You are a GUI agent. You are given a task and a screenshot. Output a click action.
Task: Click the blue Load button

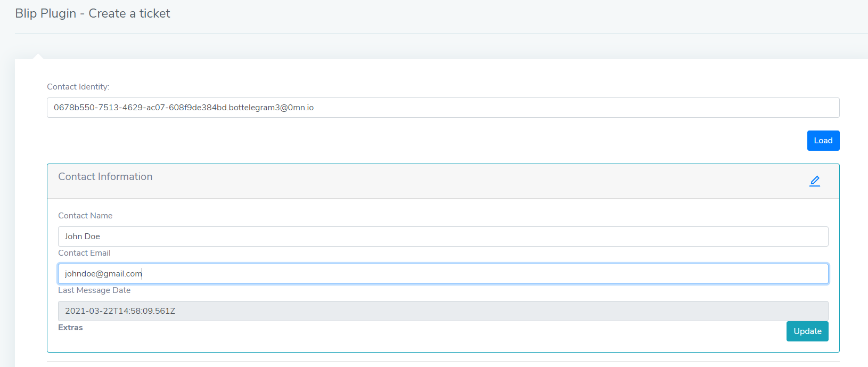pyautogui.click(x=823, y=141)
